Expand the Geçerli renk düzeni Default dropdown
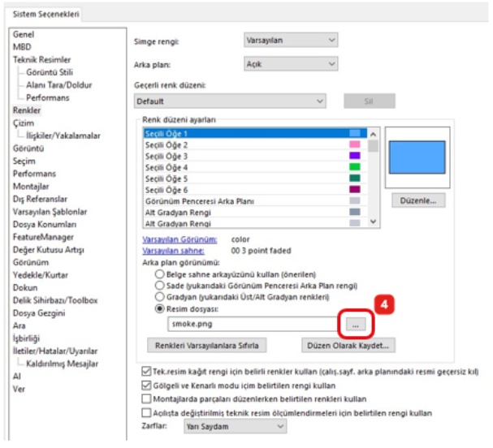 [230, 101]
